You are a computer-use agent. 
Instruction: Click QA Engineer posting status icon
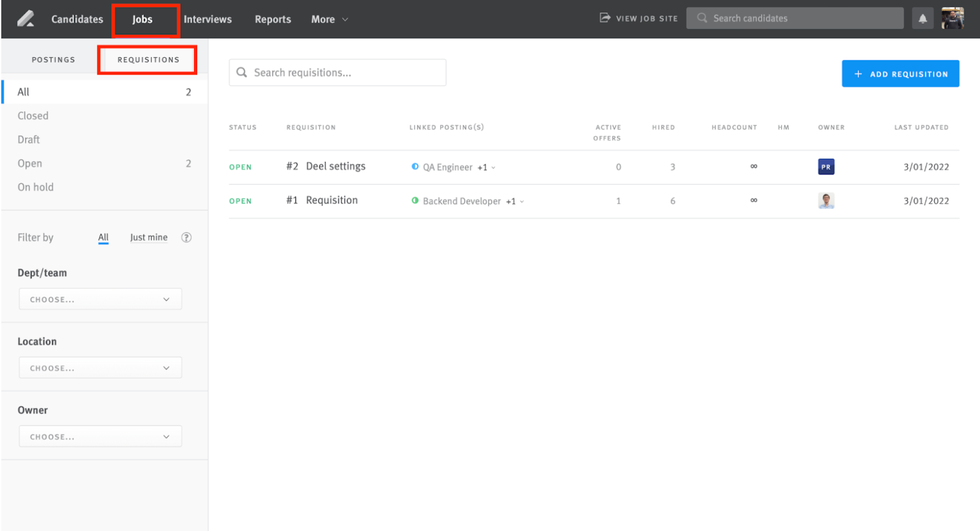[x=415, y=166]
